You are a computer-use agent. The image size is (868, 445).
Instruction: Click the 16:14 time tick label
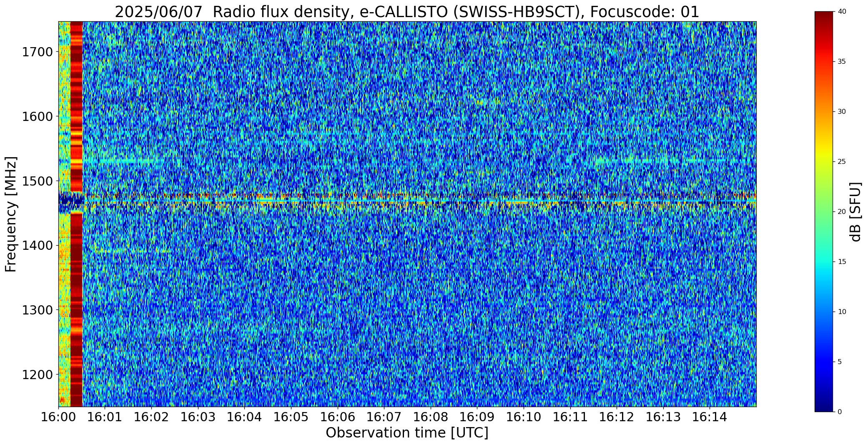710,417
